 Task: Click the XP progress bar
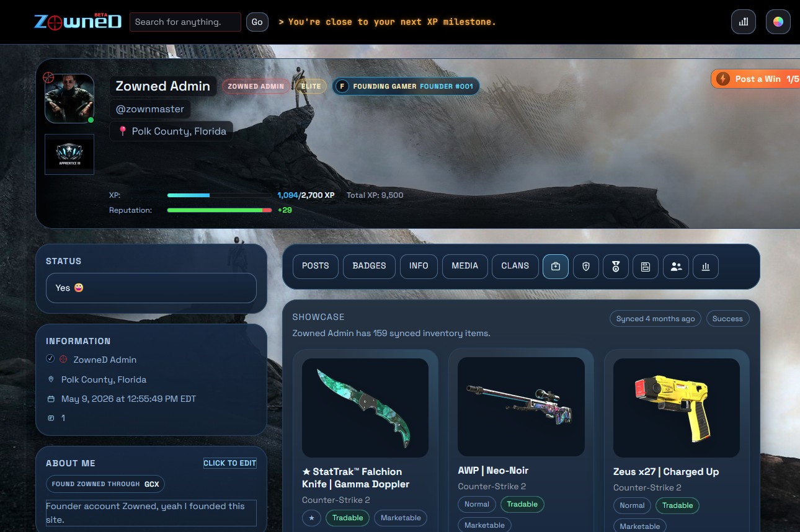click(x=220, y=195)
